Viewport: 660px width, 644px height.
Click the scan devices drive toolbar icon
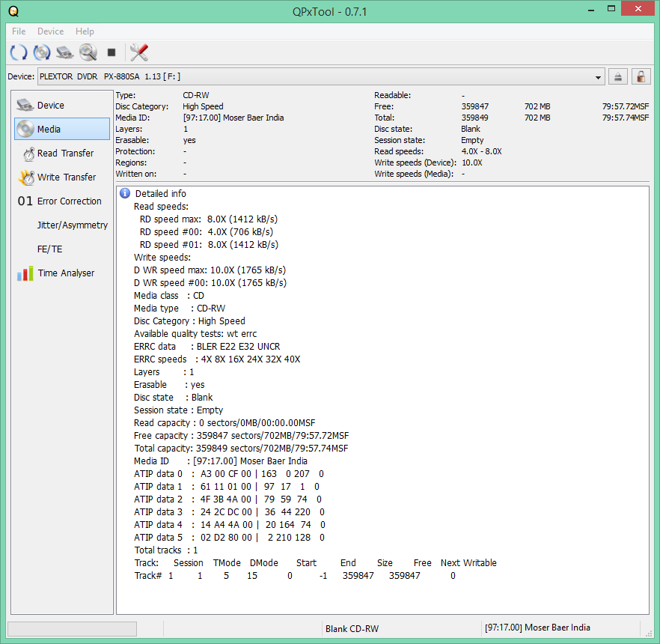[x=65, y=52]
